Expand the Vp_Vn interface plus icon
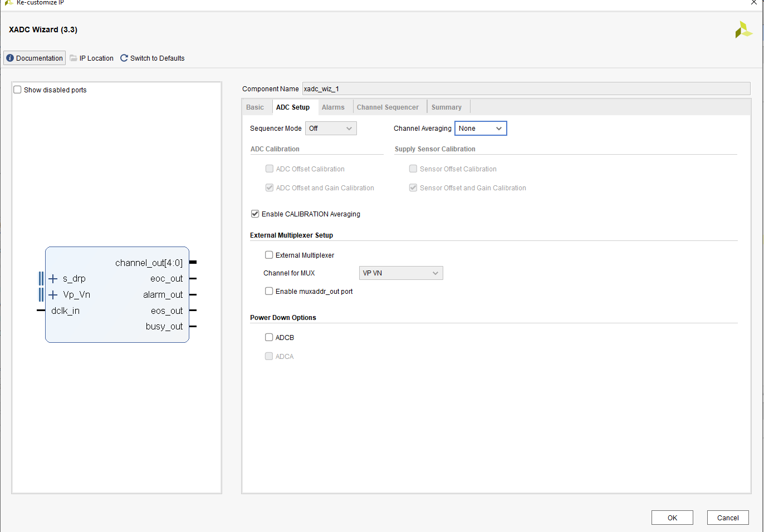This screenshot has width=764, height=532. 53,294
